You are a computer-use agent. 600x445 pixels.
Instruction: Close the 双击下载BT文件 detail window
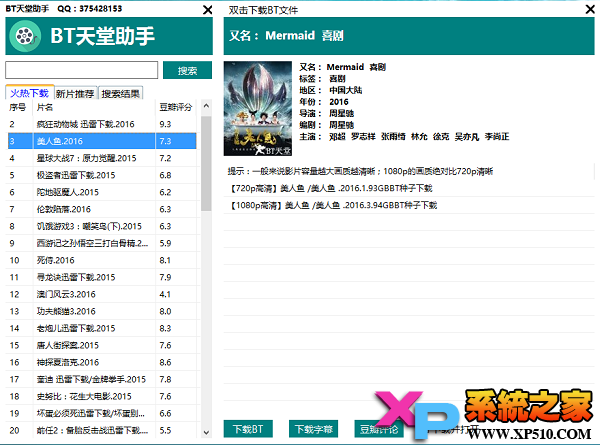[x=590, y=10]
